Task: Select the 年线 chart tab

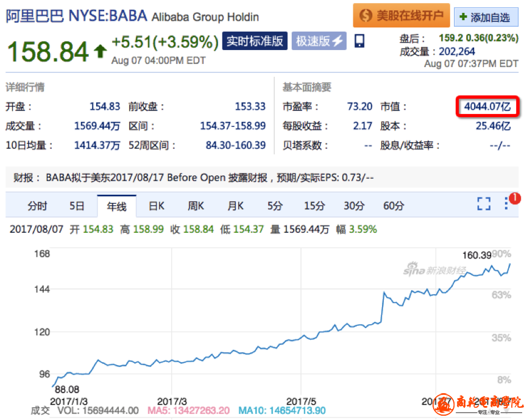Action: (116, 206)
